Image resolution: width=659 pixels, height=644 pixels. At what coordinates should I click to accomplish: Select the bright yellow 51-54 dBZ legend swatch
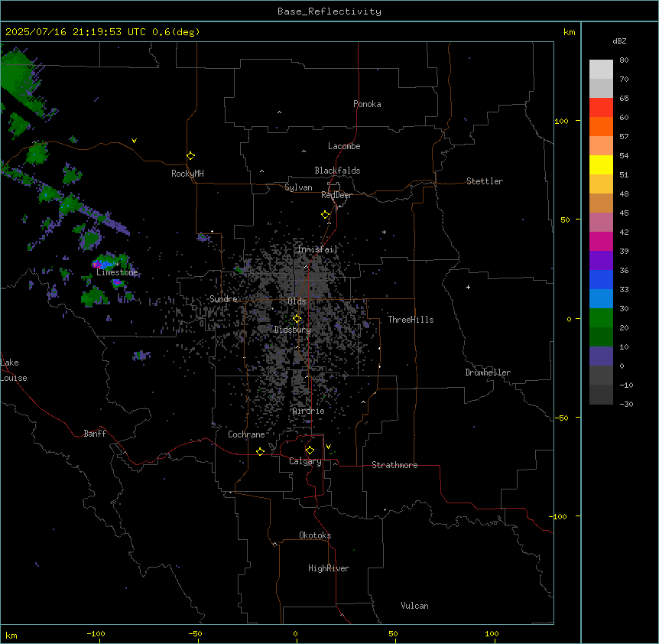601,165
